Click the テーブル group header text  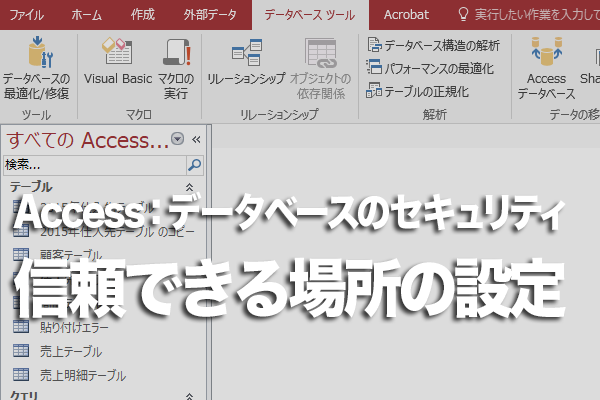(x=31, y=187)
